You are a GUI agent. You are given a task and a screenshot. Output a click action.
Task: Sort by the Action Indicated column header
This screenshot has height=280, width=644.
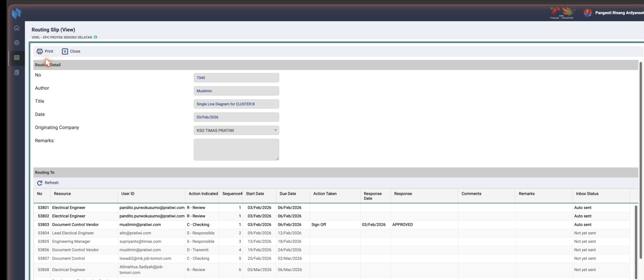click(203, 194)
